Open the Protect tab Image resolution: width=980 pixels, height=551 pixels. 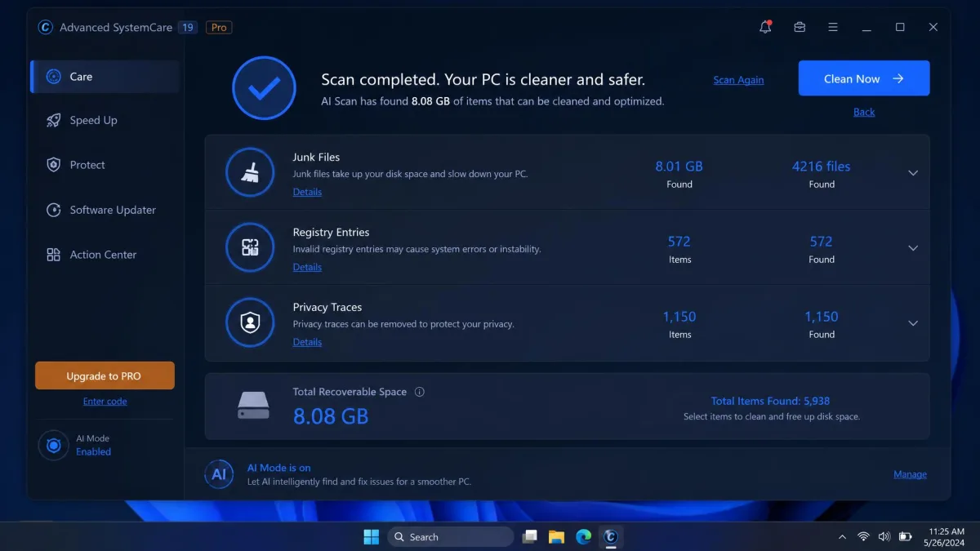point(105,165)
